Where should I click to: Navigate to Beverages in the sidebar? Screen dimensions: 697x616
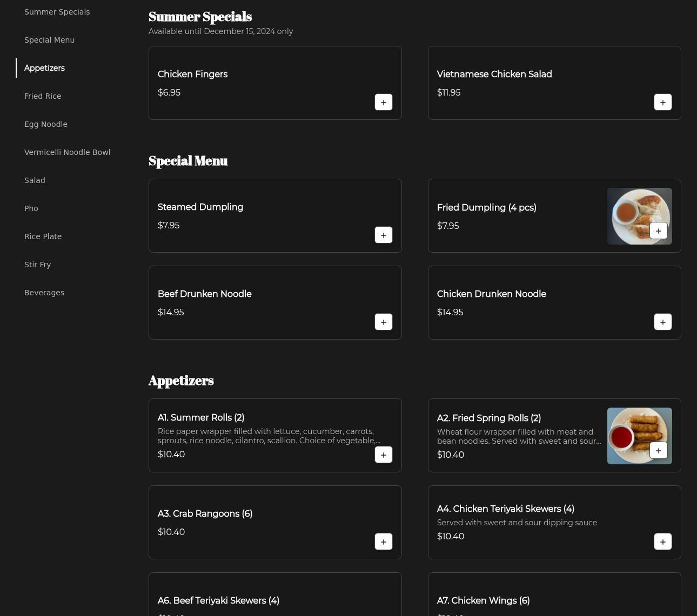[44, 293]
